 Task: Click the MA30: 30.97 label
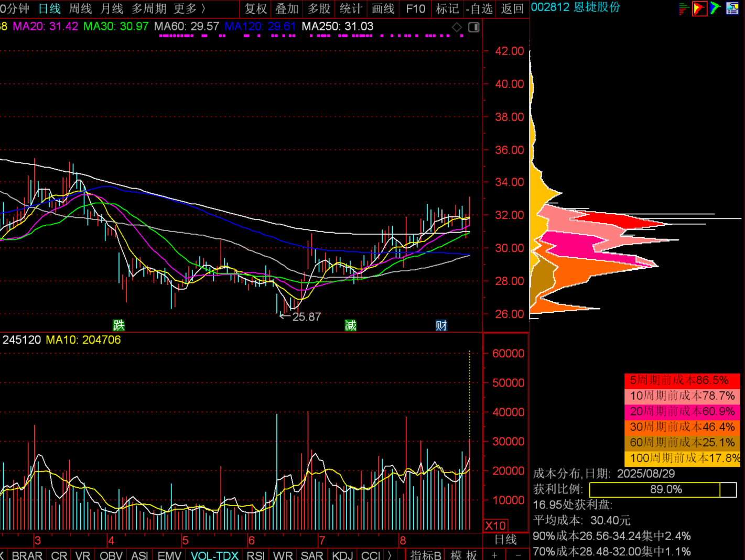pos(116,26)
